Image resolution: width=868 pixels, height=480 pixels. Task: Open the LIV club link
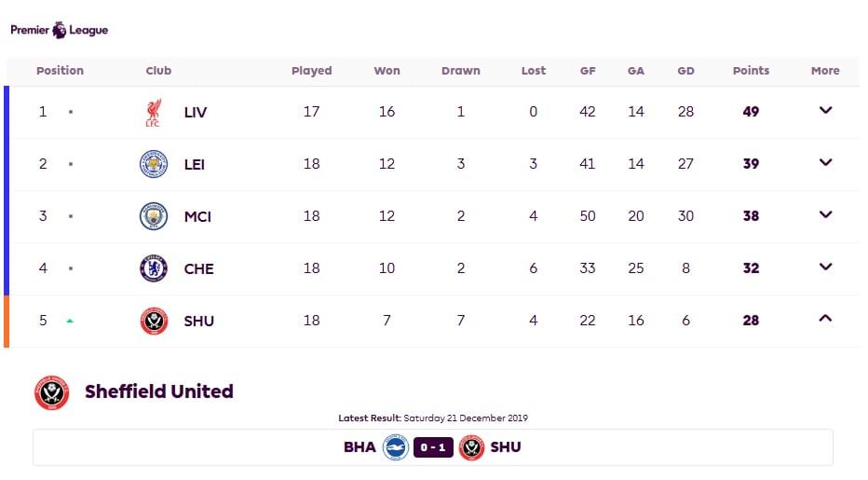tap(196, 113)
